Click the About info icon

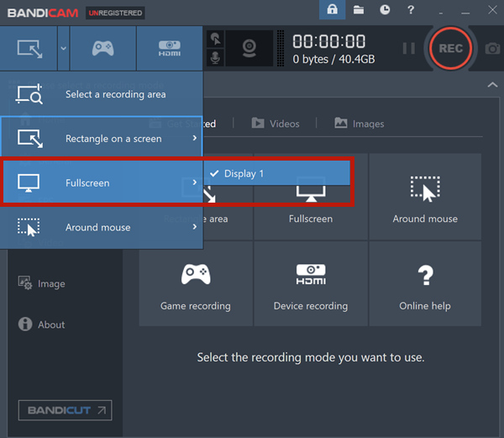click(x=25, y=325)
